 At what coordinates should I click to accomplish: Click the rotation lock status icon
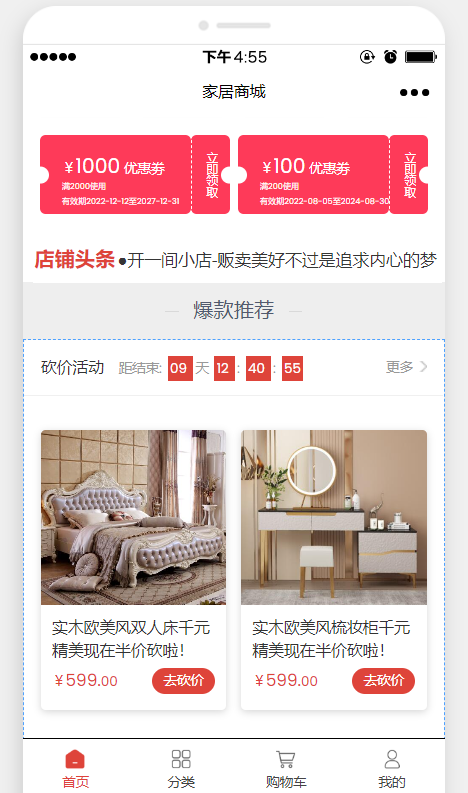(367, 57)
